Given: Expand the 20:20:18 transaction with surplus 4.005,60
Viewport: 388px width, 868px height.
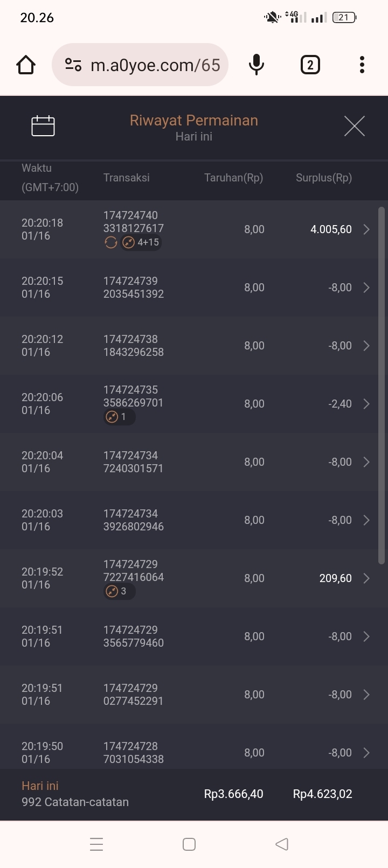Looking at the screenshot, I should coord(366,229).
